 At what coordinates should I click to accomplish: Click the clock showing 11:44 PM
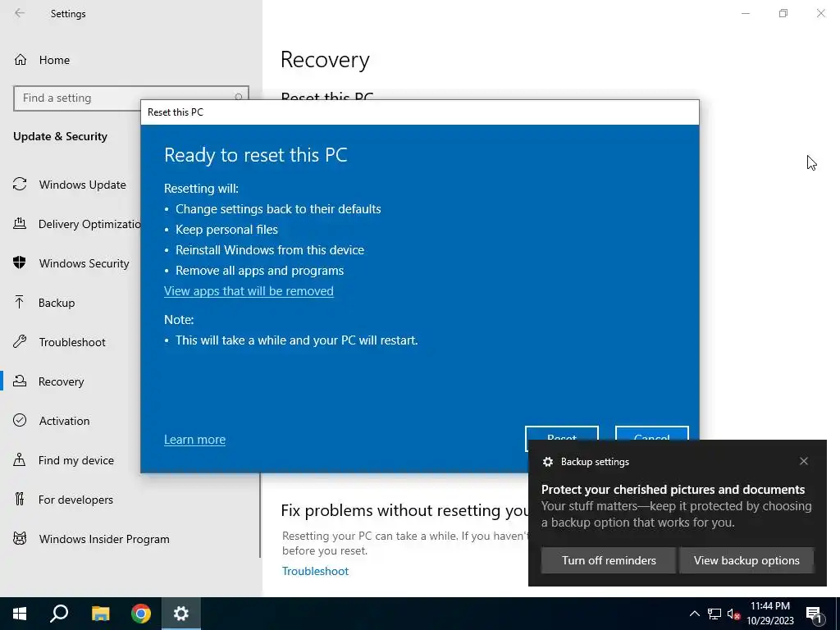tap(769, 606)
